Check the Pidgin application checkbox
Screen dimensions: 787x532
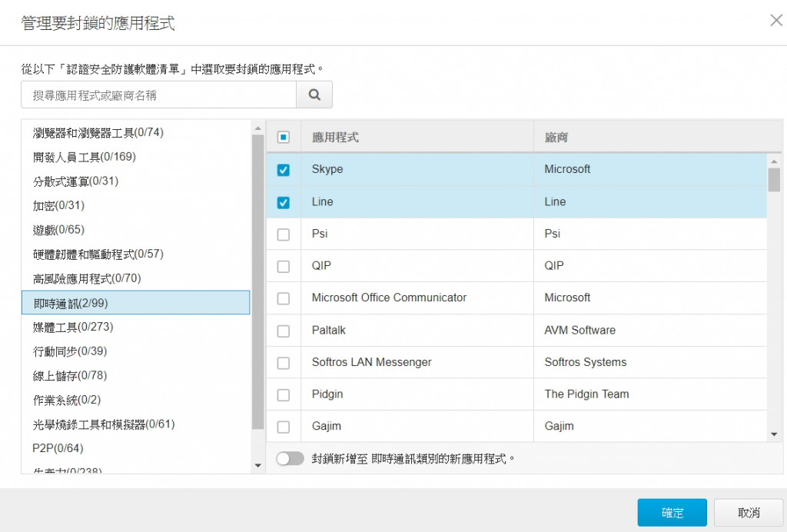[283, 395]
